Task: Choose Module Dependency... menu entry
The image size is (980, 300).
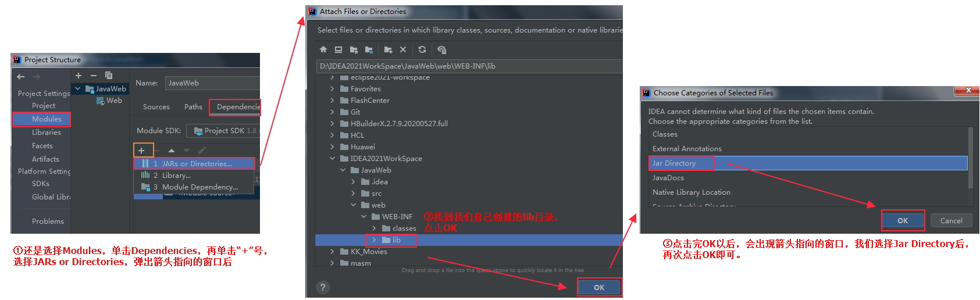Action: click(194, 187)
